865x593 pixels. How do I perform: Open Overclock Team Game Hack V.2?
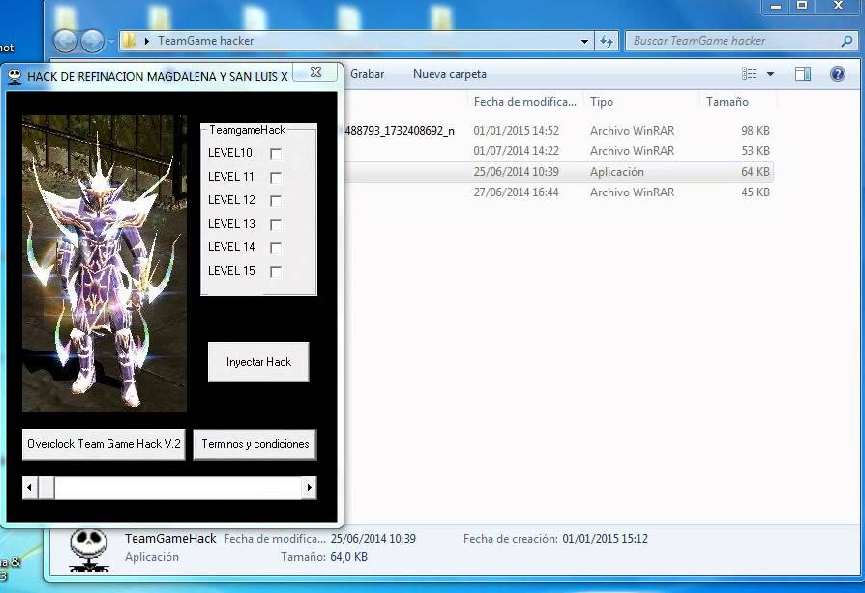104,444
